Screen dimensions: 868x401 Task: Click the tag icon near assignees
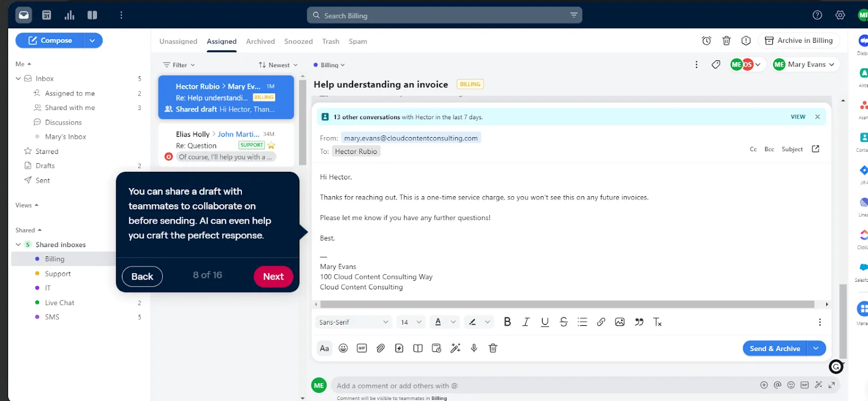pos(716,64)
